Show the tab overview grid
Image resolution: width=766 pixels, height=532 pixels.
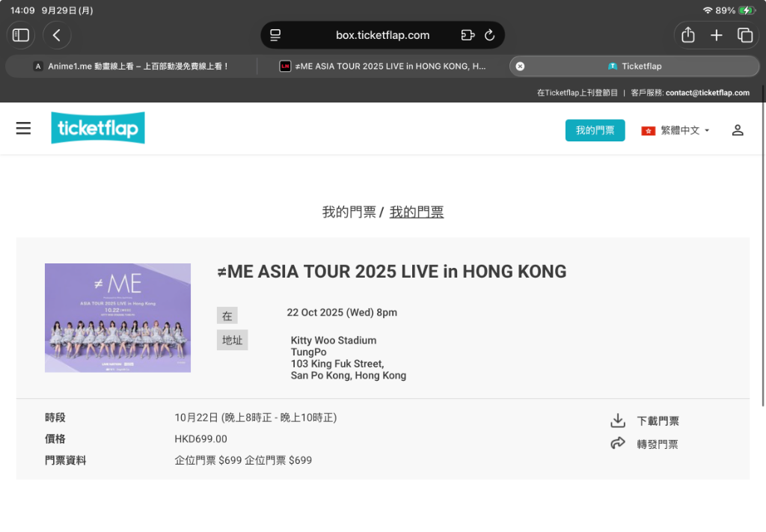[744, 35]
